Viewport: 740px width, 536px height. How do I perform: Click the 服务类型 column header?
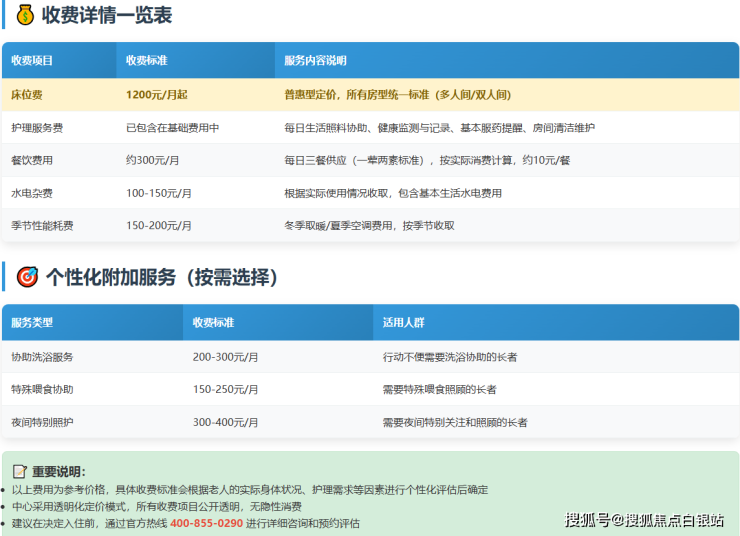(x=32, y=323)
